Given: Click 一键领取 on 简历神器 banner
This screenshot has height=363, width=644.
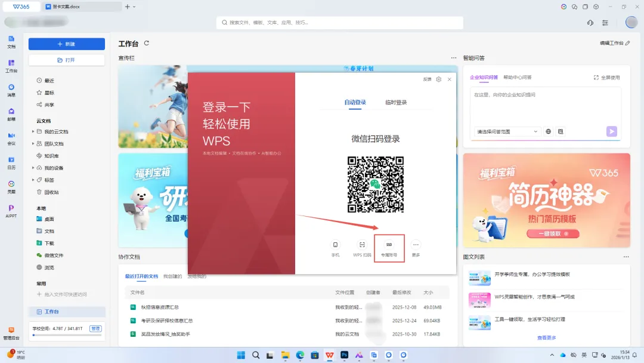Looking at the screenshot, I should click(553, 233).
